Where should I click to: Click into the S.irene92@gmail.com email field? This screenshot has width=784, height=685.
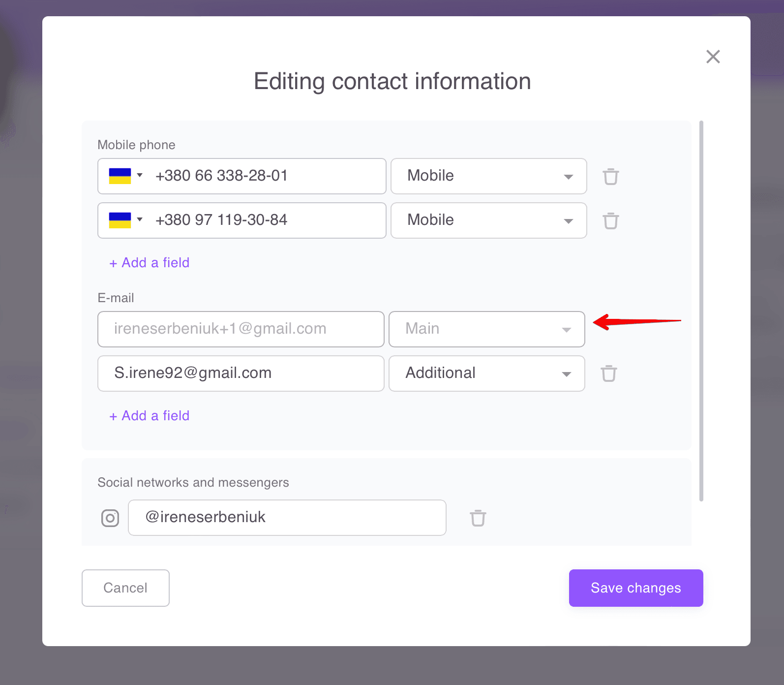pyautogui.click(x=241, y=374)
